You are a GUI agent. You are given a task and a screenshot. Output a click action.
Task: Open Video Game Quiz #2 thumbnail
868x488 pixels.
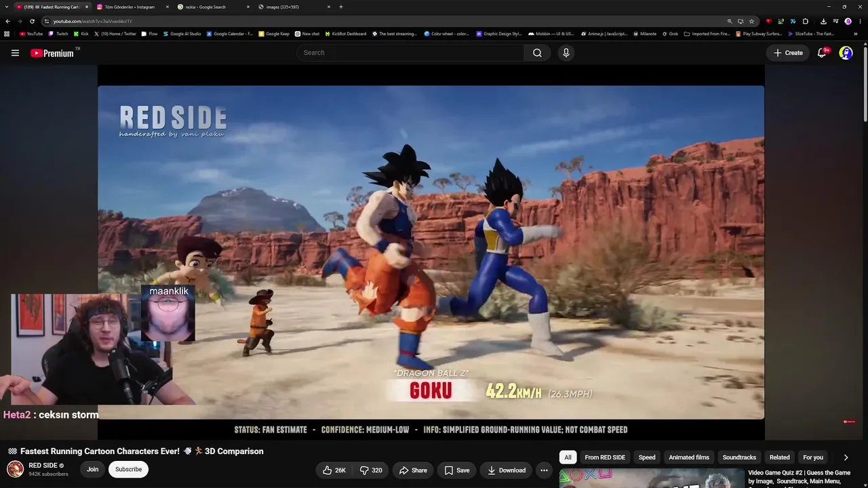(652, 478)
